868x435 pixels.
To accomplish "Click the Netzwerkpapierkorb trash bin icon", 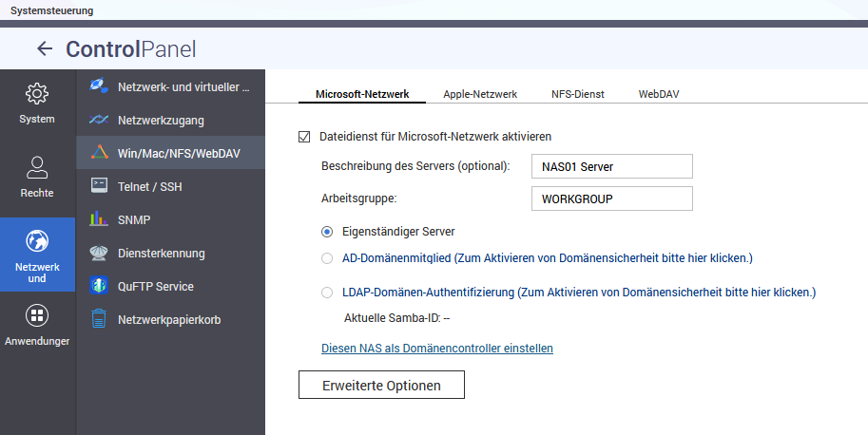I will (98, 319).
